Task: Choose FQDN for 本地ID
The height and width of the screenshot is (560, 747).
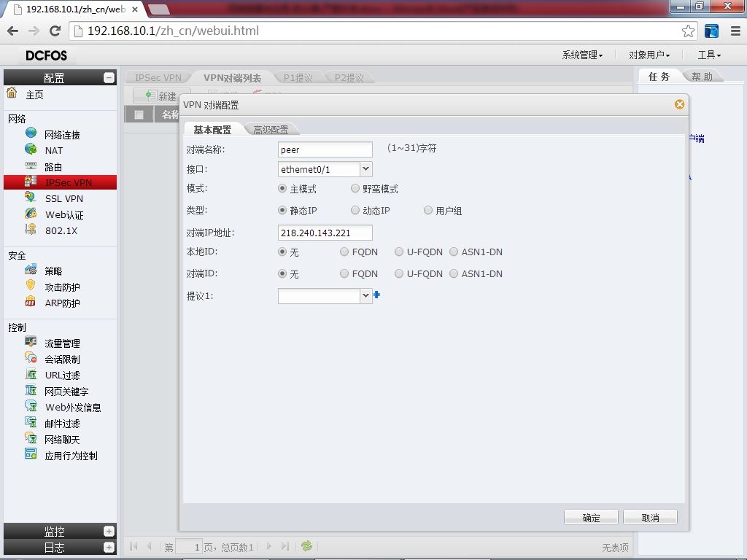Action: tap(344, 252)
